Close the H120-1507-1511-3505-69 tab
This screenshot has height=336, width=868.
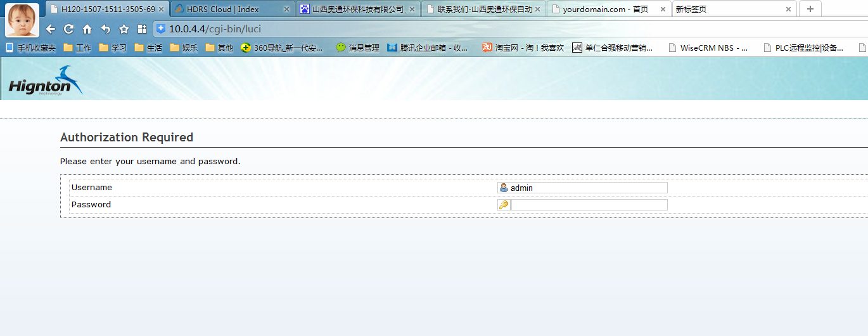161,10
